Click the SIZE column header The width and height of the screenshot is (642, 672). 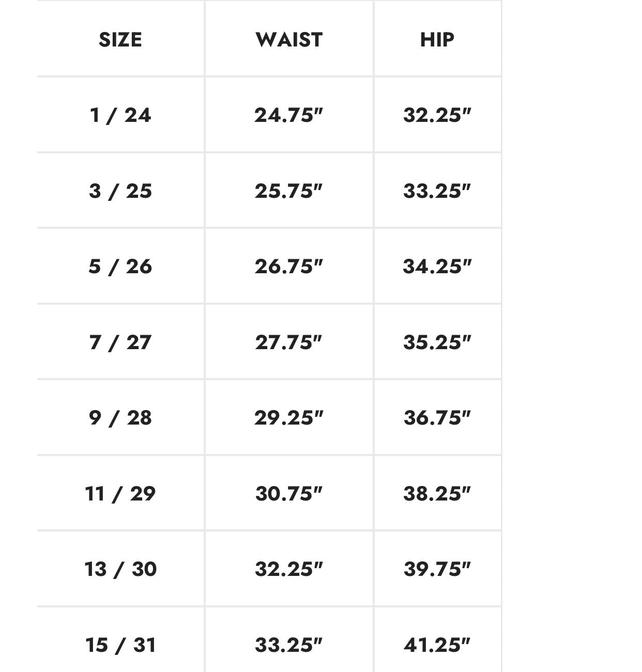pos(120,40)
